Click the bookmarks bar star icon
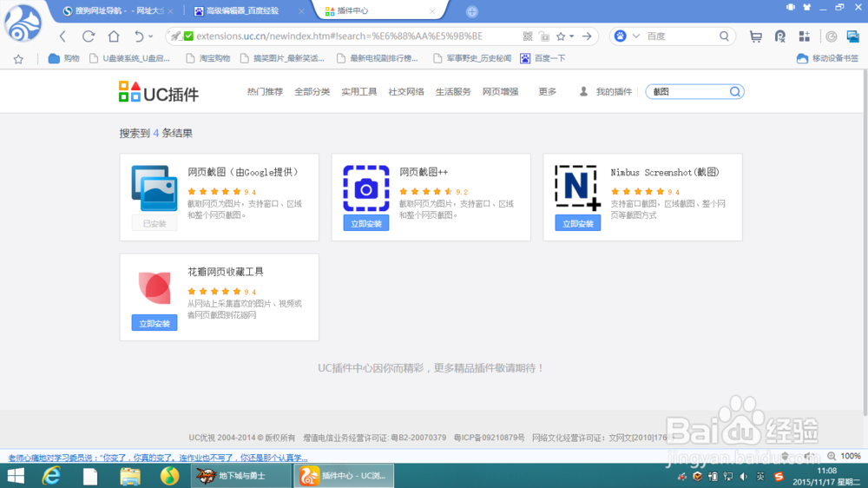The width and height of the screenshot is (868, 488). tap(18, 59)
